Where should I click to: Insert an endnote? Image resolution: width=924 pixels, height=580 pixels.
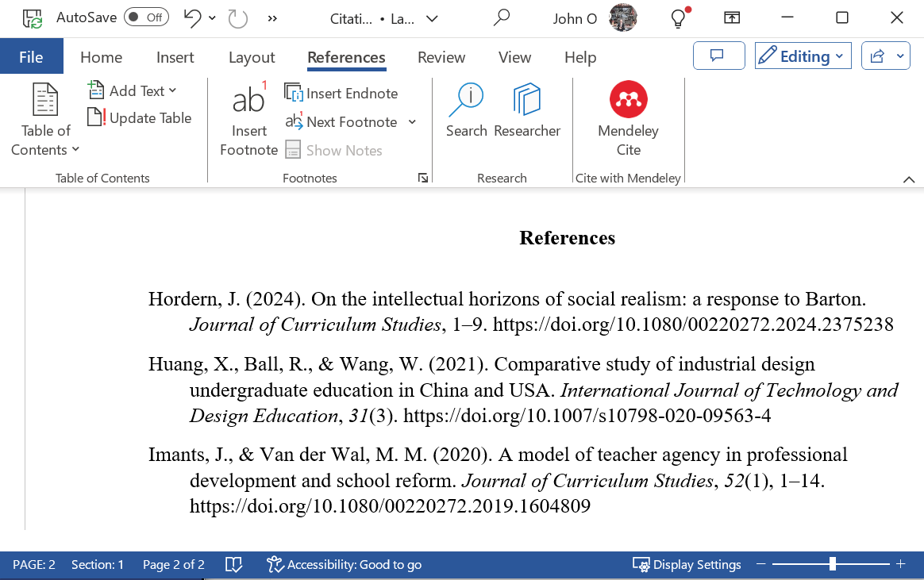pyautogui.click(x=341, y=93)
